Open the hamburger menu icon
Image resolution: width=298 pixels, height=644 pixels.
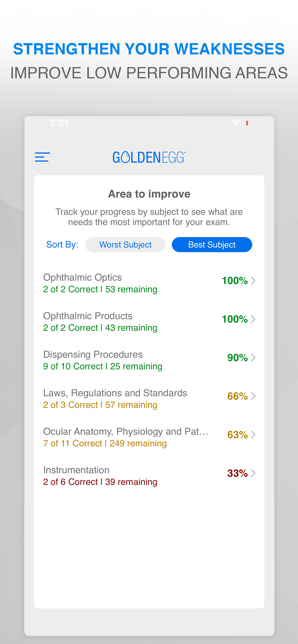tap(42, 157)
